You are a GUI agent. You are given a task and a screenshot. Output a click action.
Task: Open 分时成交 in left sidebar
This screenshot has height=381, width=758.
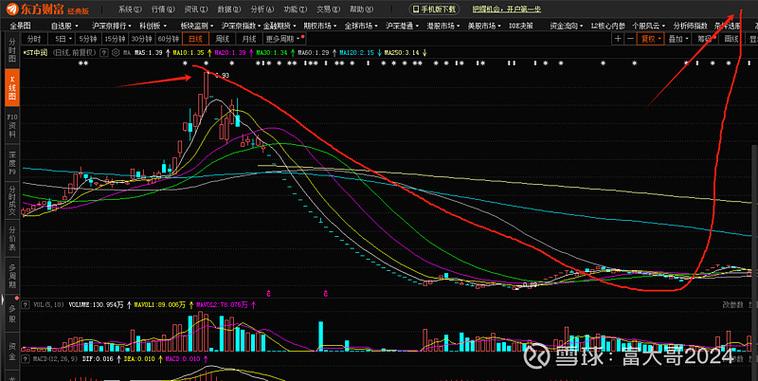pos(12,199)
